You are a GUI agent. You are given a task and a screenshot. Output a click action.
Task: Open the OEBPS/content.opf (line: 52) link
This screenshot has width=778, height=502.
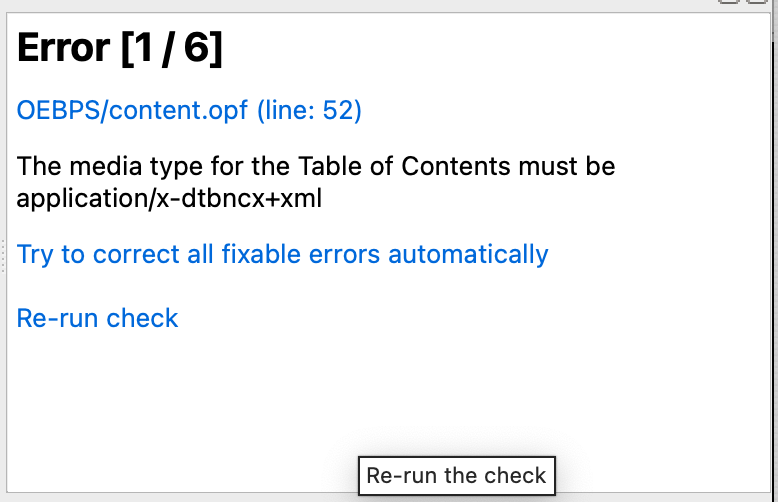click(189, 110)
